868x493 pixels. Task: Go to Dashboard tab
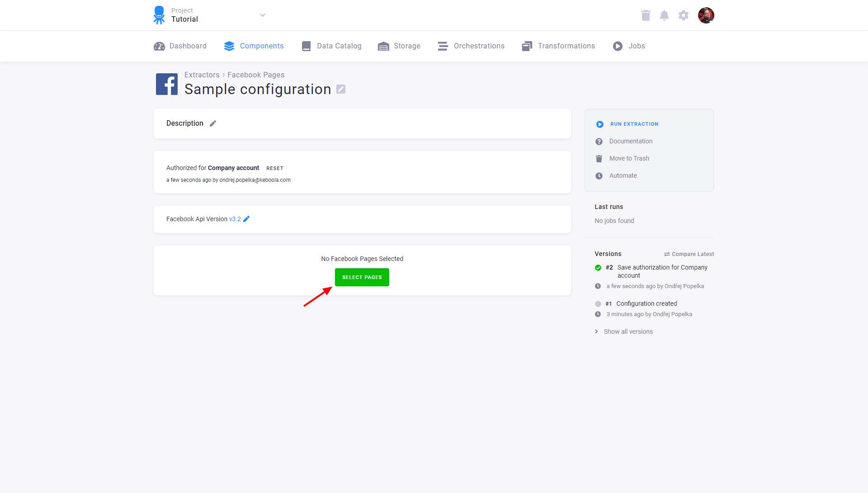tap(180, 46)
